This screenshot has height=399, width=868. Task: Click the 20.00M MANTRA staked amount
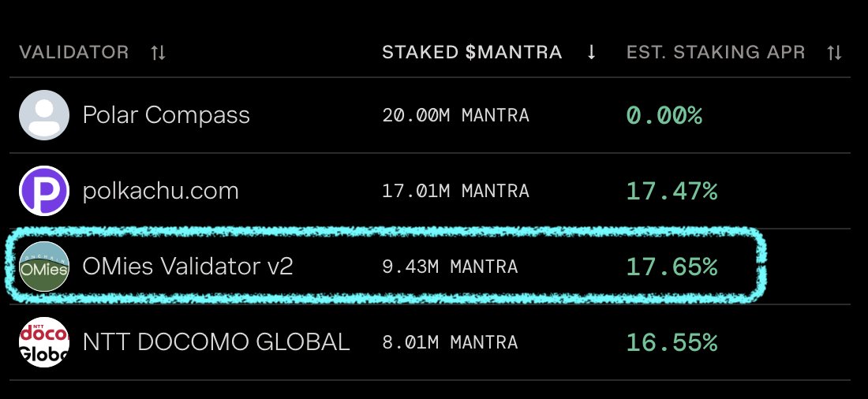point(455,116)
